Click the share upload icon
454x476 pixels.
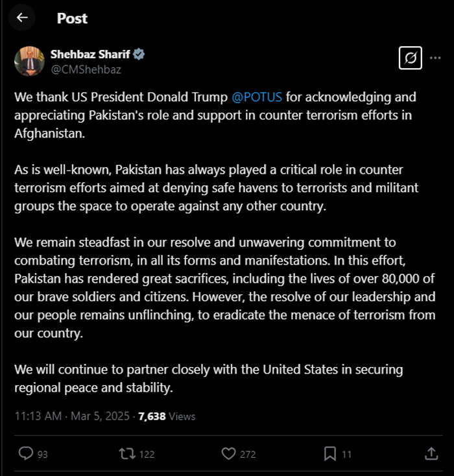click(431, 453)
